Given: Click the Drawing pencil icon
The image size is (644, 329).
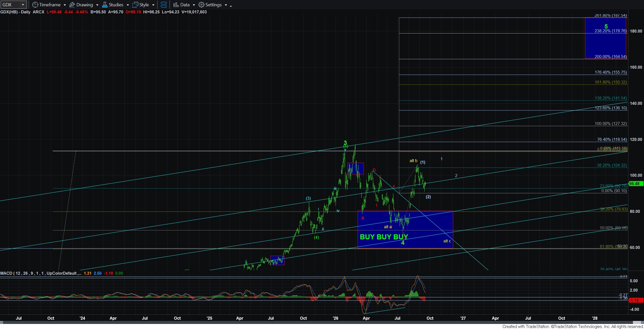Looking at the screenshot, I should point(72,5).
